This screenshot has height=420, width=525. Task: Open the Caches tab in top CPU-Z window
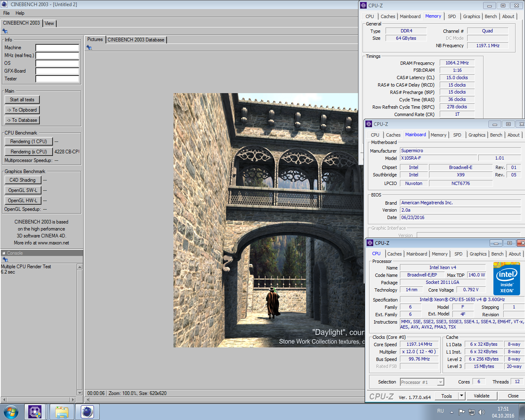point(388,16)
